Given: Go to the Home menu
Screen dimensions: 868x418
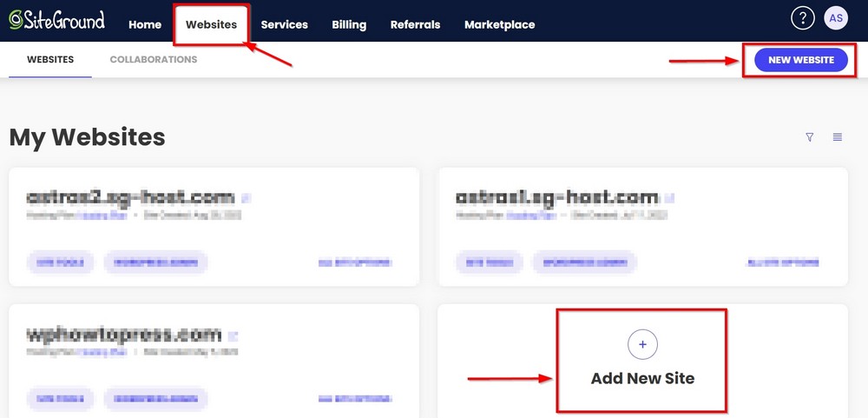Looking at the screenshot, I should click(145, 24).
